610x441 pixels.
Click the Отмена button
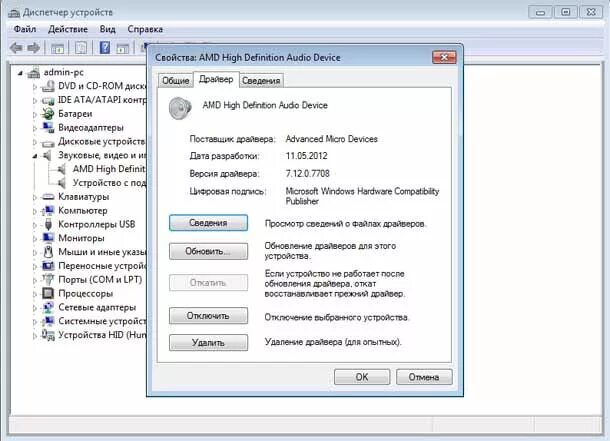point(424,377)
